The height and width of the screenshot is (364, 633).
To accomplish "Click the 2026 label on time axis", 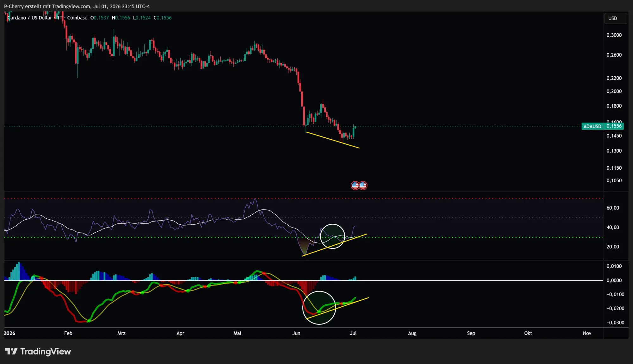I will (x=9, y=333).
